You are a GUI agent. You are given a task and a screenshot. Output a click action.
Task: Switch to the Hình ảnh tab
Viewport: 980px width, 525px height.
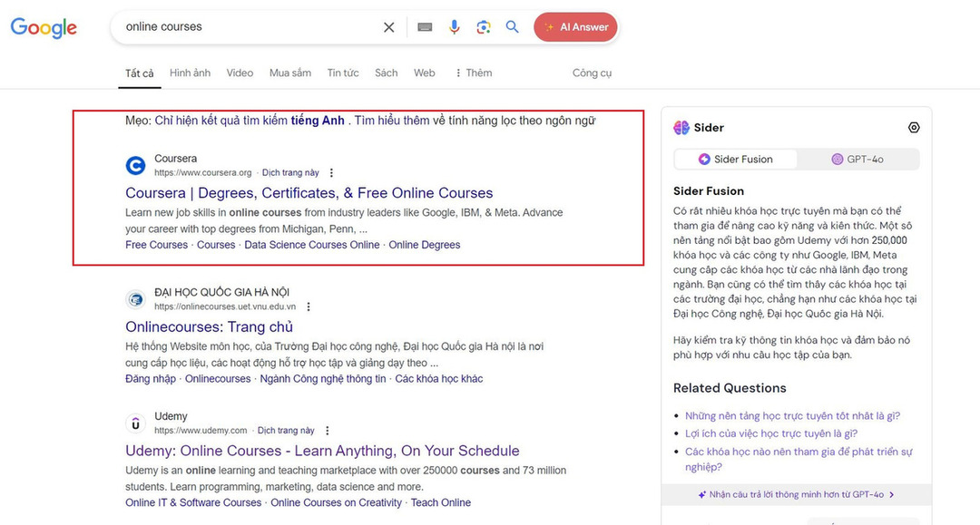(190, 73)
